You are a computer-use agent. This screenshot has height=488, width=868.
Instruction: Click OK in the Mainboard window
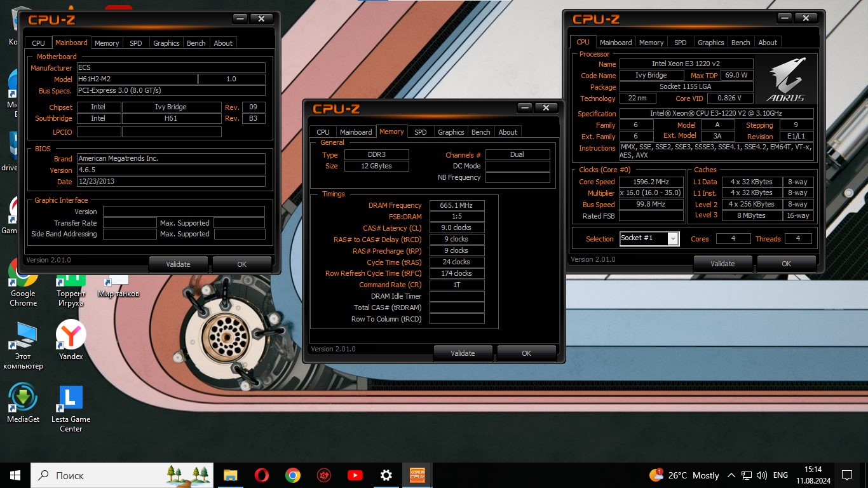coord(242,264)
